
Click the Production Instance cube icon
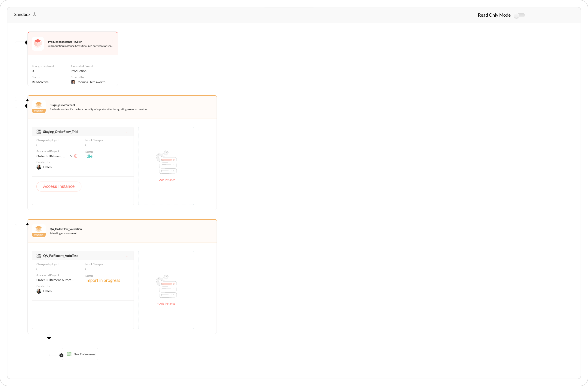[38, 43]
